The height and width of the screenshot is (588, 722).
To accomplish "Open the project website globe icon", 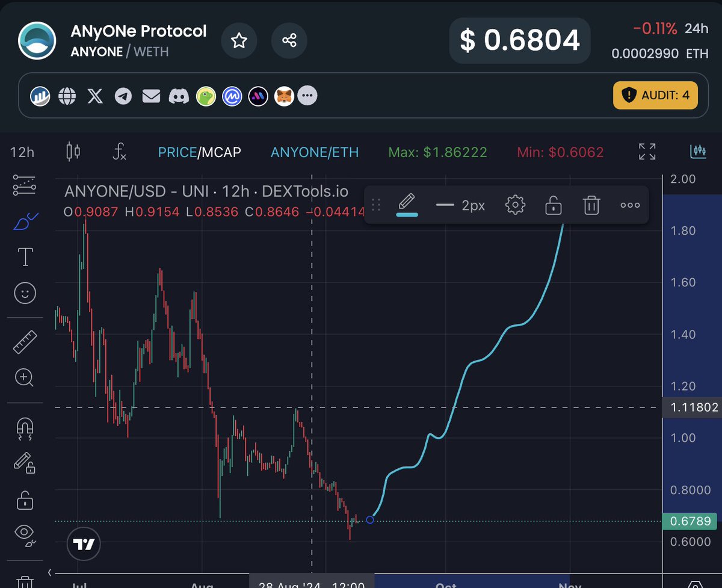I will pos(67,95).
